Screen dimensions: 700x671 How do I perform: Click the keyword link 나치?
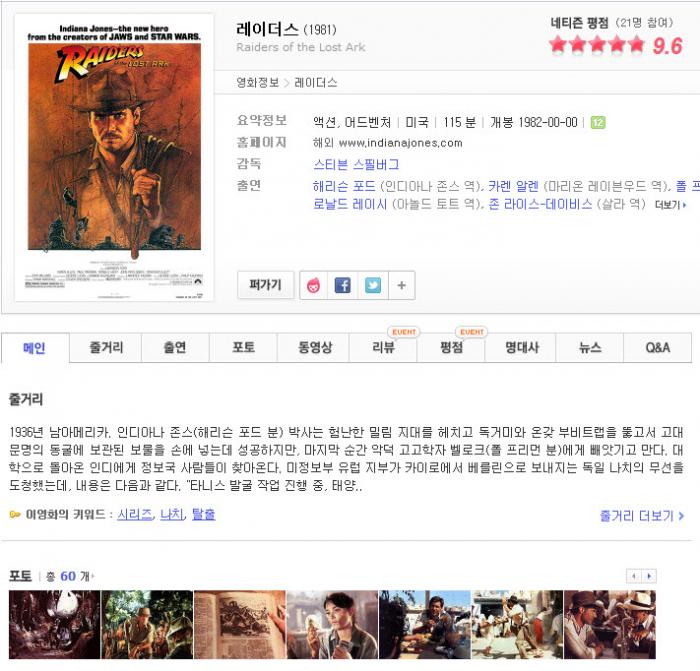click(x=171, y=515)
